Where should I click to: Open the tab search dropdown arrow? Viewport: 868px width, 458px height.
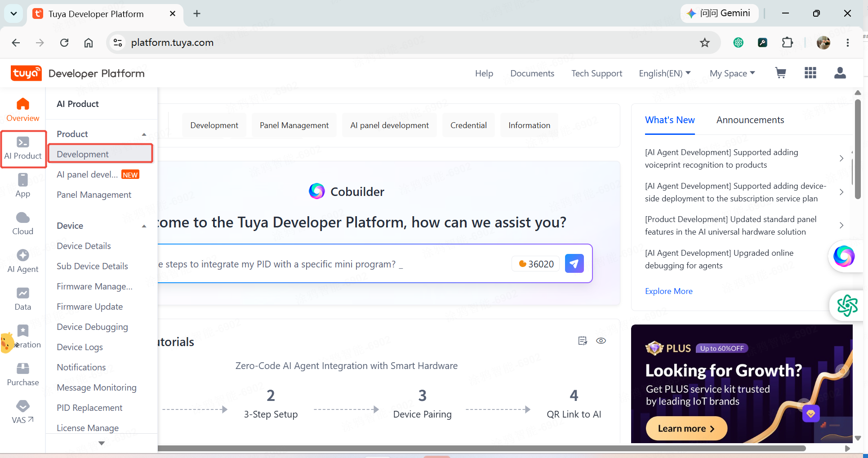pyautogui.click(x=14, y=13)
